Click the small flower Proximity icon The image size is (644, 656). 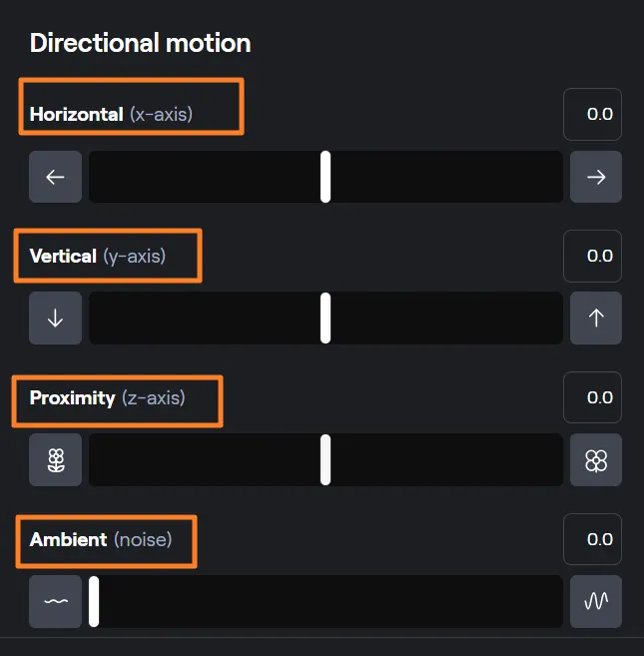pyautogui.click(x=55, y=460)
